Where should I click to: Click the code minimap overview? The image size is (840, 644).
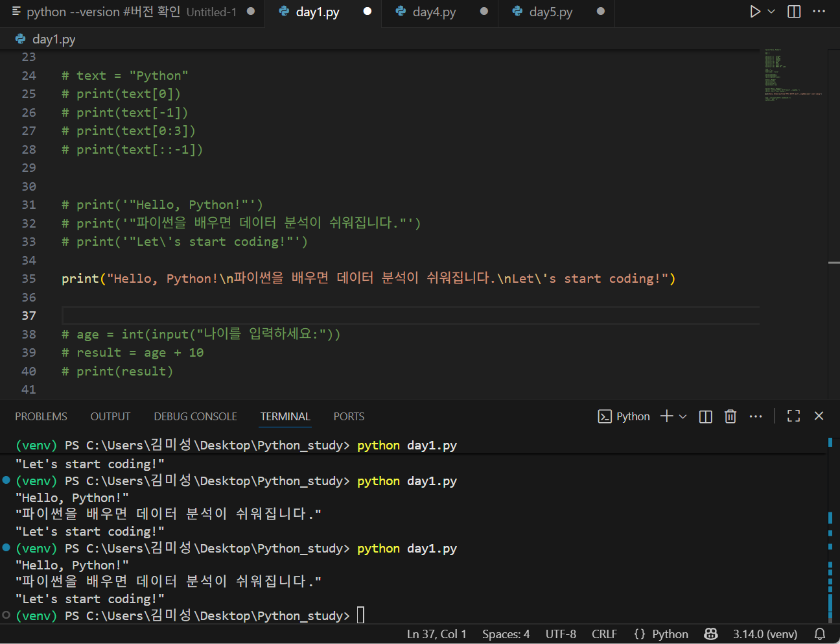point(792,75)
